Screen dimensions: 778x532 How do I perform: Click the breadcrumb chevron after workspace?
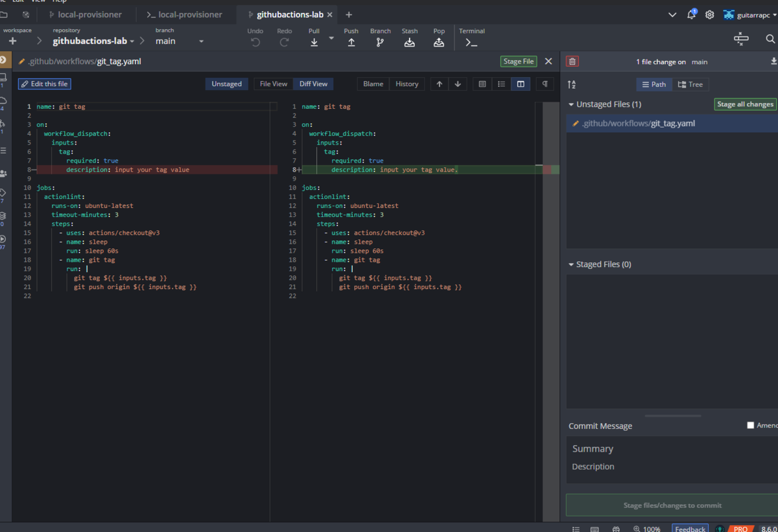tap(39, 41)
